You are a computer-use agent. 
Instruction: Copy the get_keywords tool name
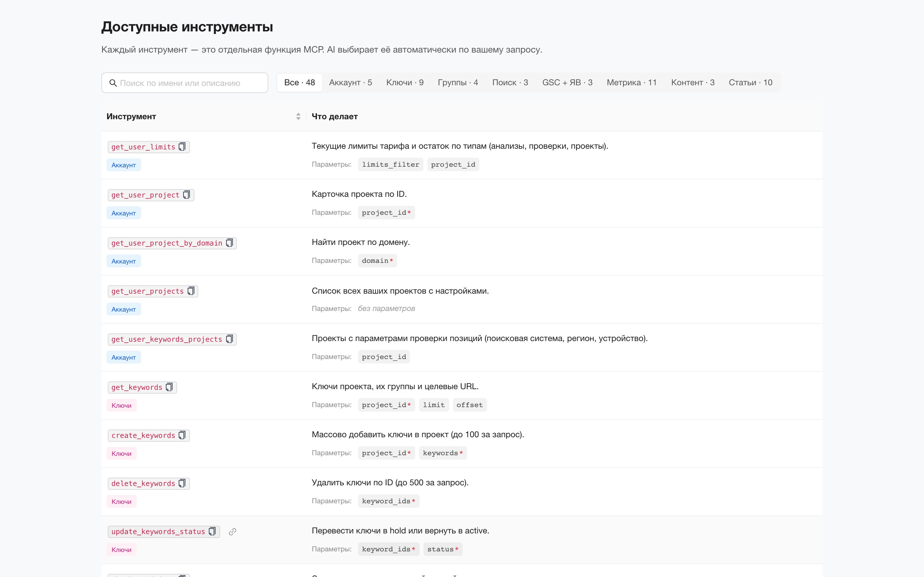(x=169, y=387)
